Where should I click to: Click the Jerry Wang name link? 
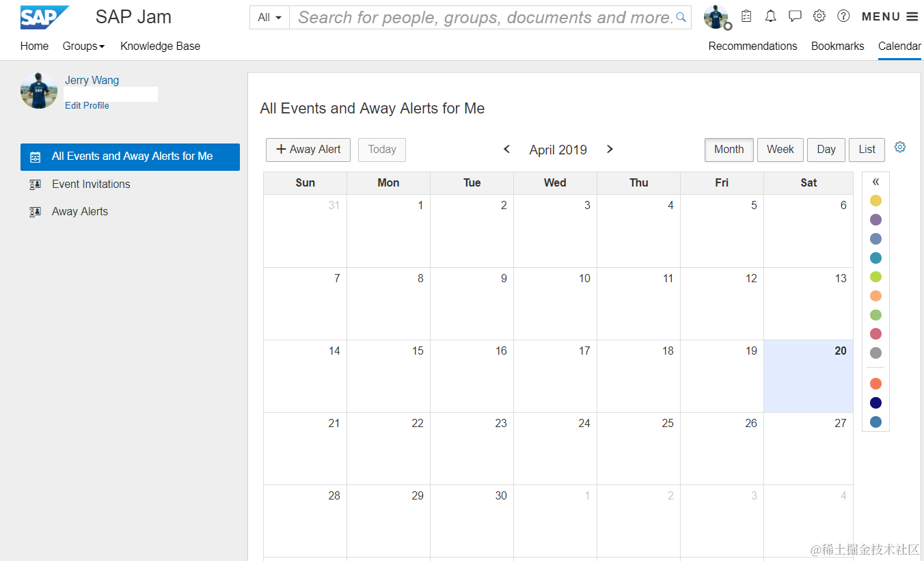coord(92,80)
